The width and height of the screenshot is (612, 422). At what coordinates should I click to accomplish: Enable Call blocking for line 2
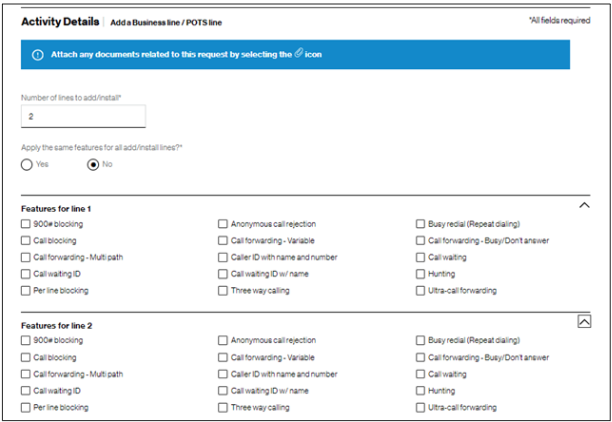pos(25,357)
